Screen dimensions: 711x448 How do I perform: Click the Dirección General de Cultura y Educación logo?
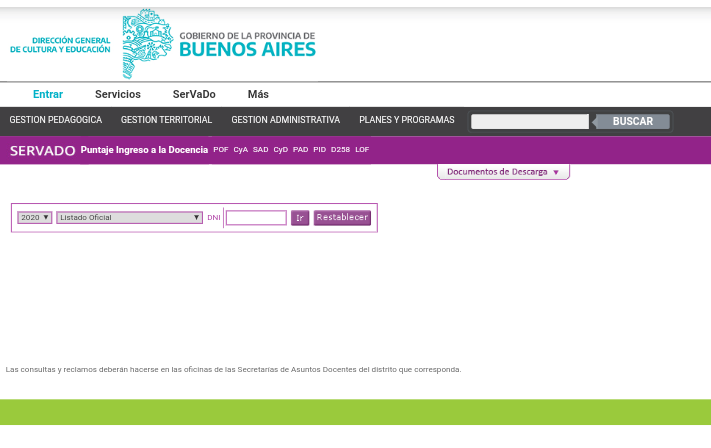point(60,45)
